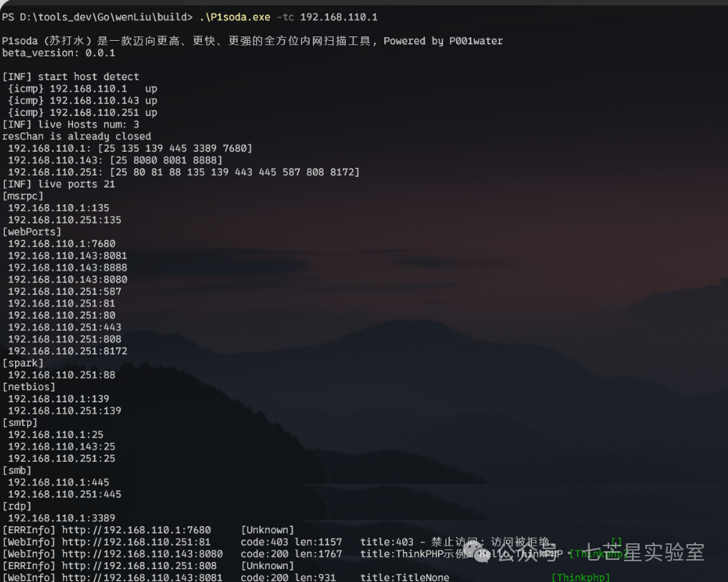Select port list '[25 135 139 445 3389 7680]'
Image resolution: width=728 pixels, height=582 pixels.
175,148
